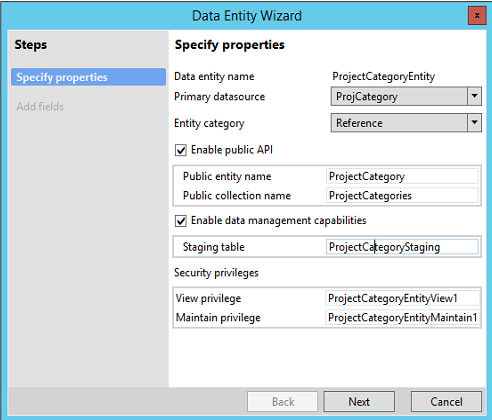Select the Add fields step
The width and height of the screenshot is (492, 420).
(40, 106)
